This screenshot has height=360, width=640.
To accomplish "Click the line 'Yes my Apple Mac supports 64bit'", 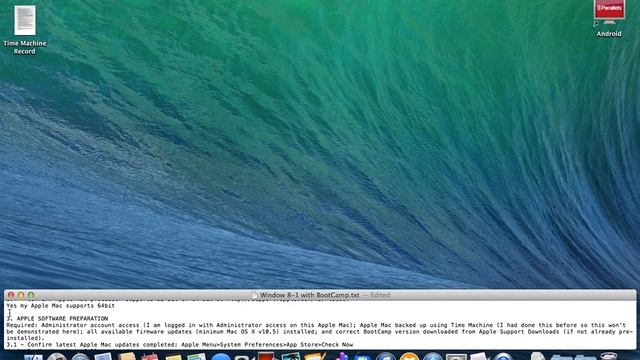I will click(60, 306).
